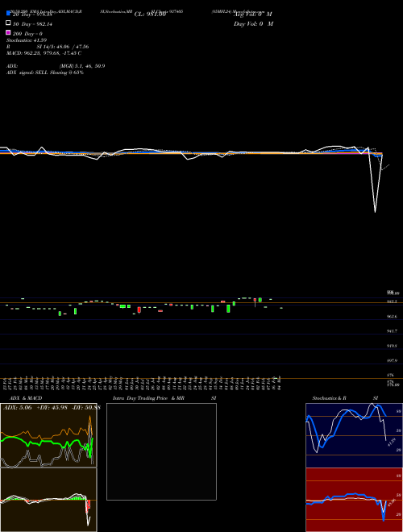Select the '200 Day = 0' legend text
The image size is (403, 532).
coord(27,34)
